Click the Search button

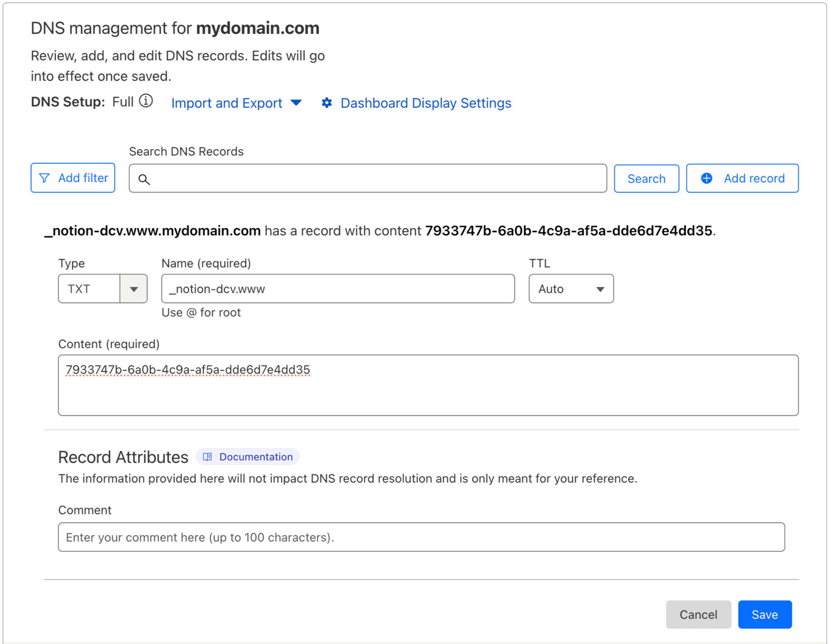click(x=646, y=178)
